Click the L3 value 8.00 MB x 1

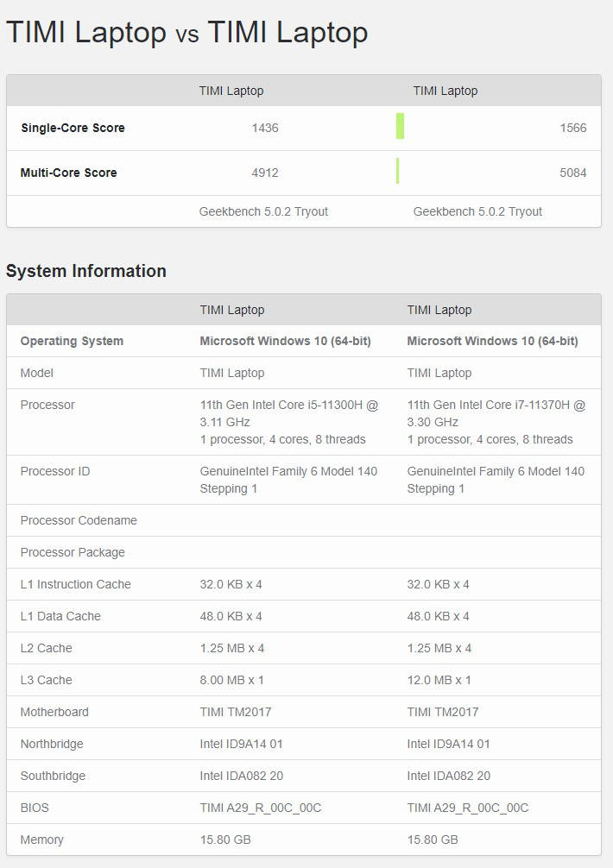click(x=232, y=680)
